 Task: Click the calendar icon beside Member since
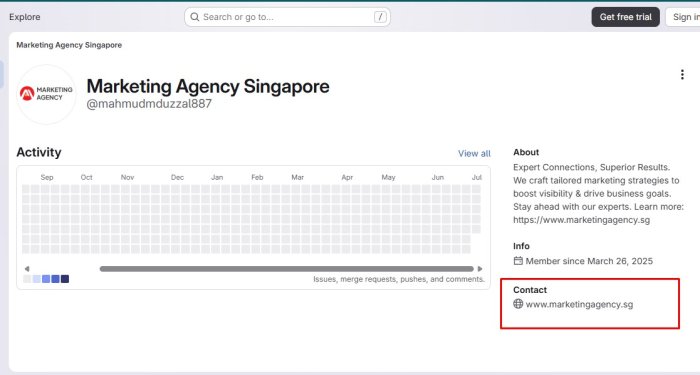(x=518, y=261)
